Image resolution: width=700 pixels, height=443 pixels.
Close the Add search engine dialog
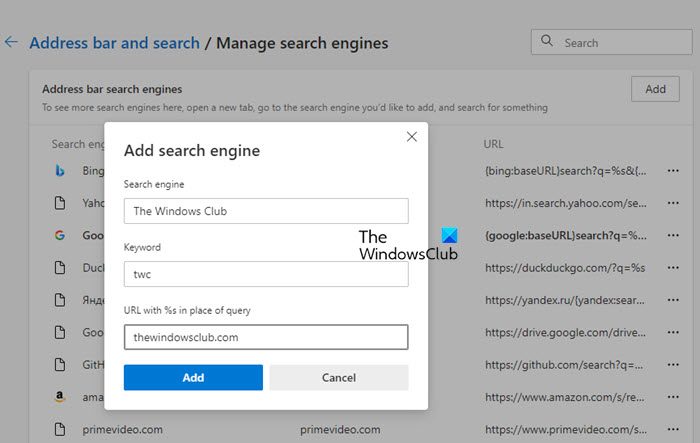point(412,137)
